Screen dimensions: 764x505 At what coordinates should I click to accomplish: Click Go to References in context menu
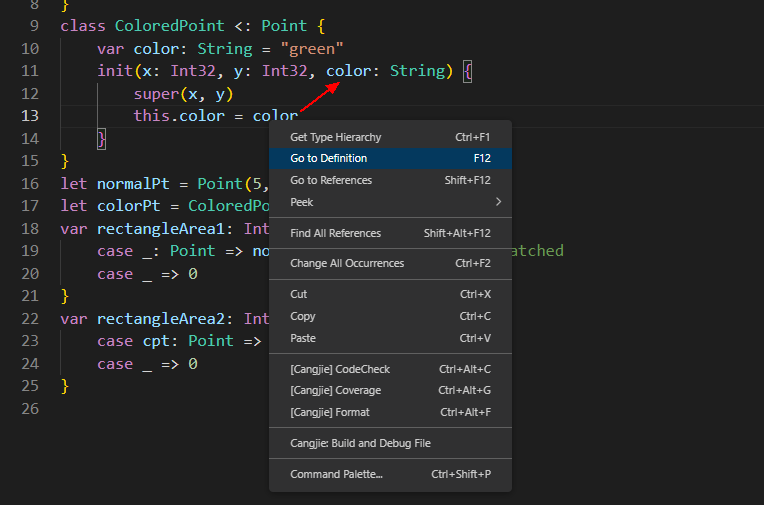(331, 180)
